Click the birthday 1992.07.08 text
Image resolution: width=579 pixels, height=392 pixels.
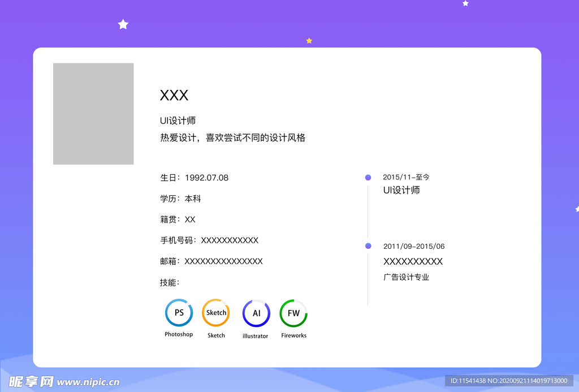point(195,178)
